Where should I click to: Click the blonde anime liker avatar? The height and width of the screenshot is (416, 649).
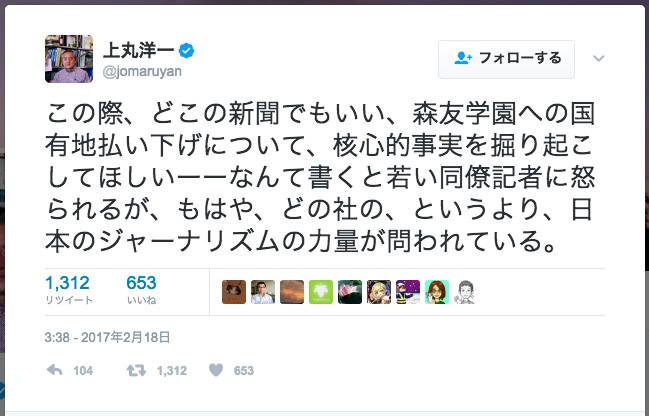point(378,292)
